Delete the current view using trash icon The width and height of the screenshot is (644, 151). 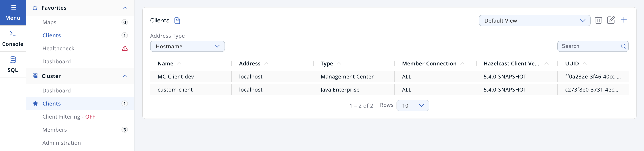pyautogui.click(x=599, y=20)
